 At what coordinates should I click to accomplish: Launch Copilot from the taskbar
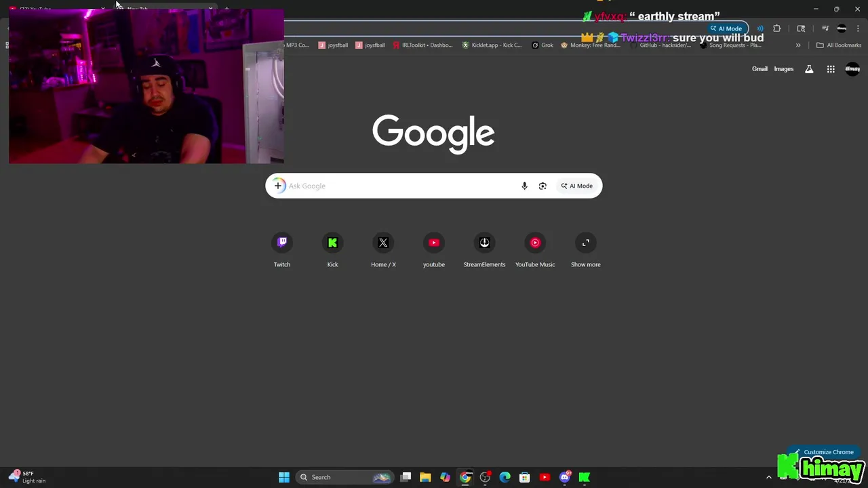[x=445, y=477]
